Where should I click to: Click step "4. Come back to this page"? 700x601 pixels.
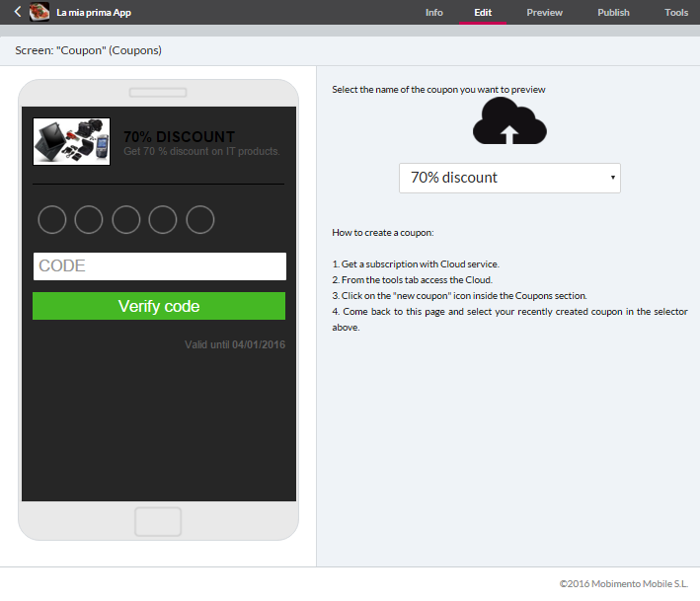coord(509,319)
